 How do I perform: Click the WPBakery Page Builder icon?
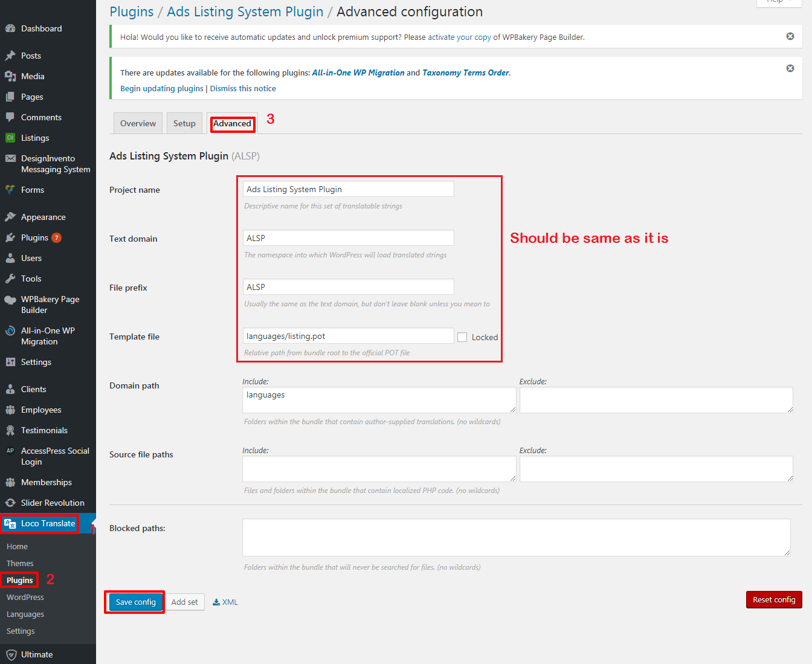pyautogui.click(x=10, y=300)
